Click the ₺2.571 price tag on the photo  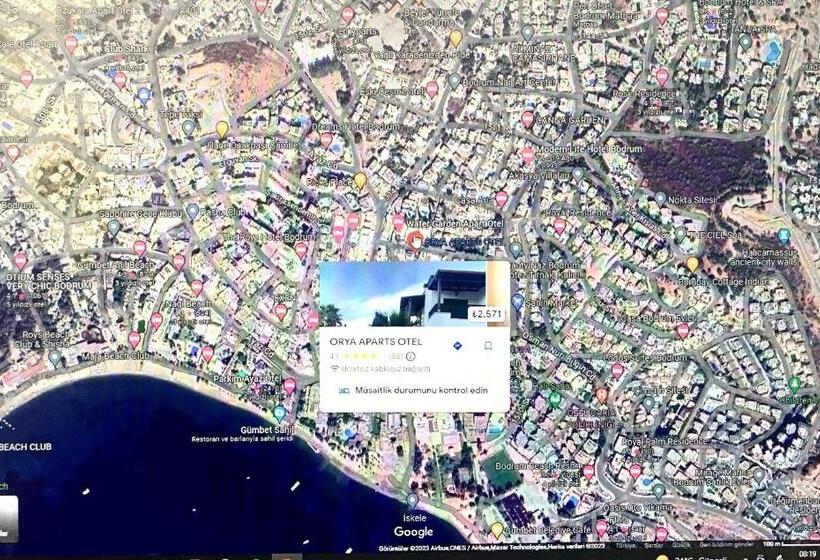pyautogui.click(x=486, y=314)
